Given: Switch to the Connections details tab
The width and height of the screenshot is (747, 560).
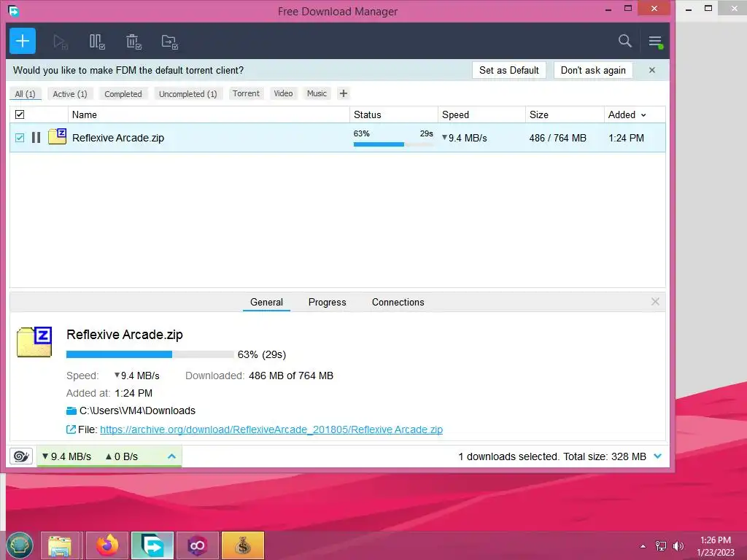Looking at the screenshot, I should (x=398, y=302).
